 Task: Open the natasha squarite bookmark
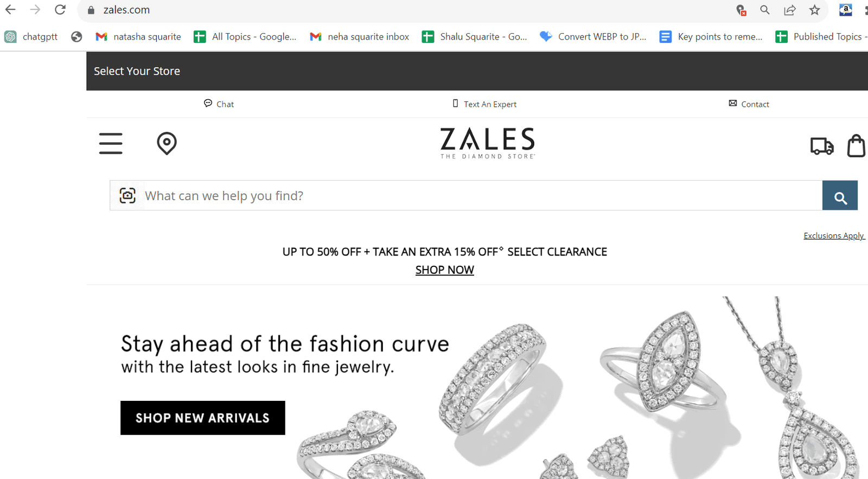coord(138,36)
